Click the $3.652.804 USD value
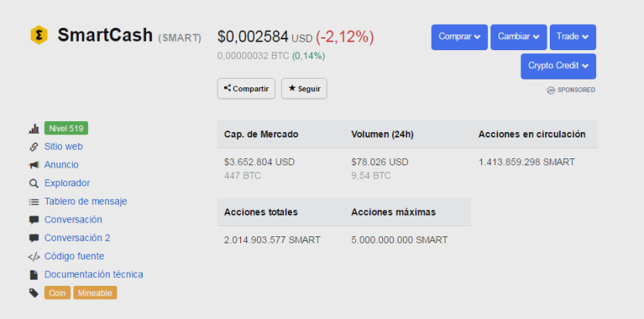644x319 pixels. [x=259, y=162]
